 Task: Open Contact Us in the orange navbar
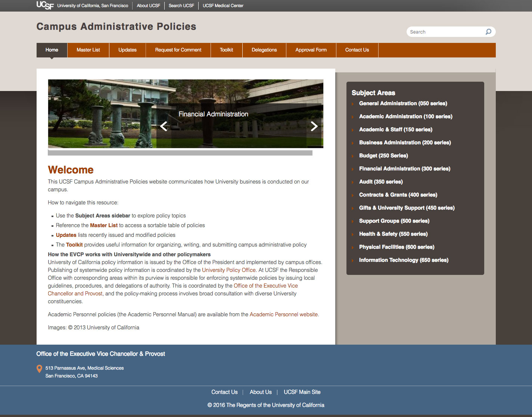[x=357, y=50]
